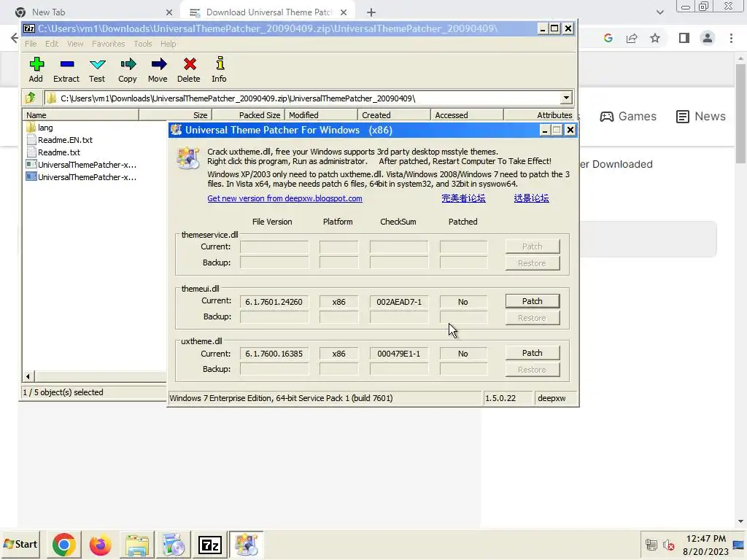The width and height of the screenshot is (747, 560).
Task: Click the Extract toolbar icon
Action: click(x=66, y=69)
